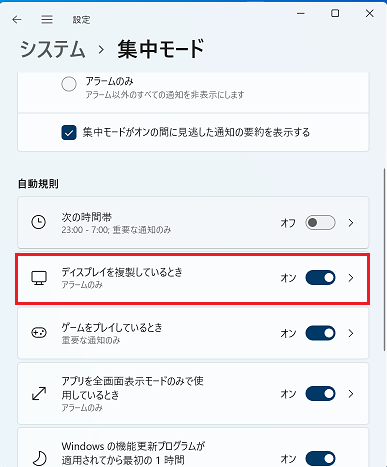Disable the ゲームをプレイしているとき toggle
The image size is (387, 467).
coord(320,333)
